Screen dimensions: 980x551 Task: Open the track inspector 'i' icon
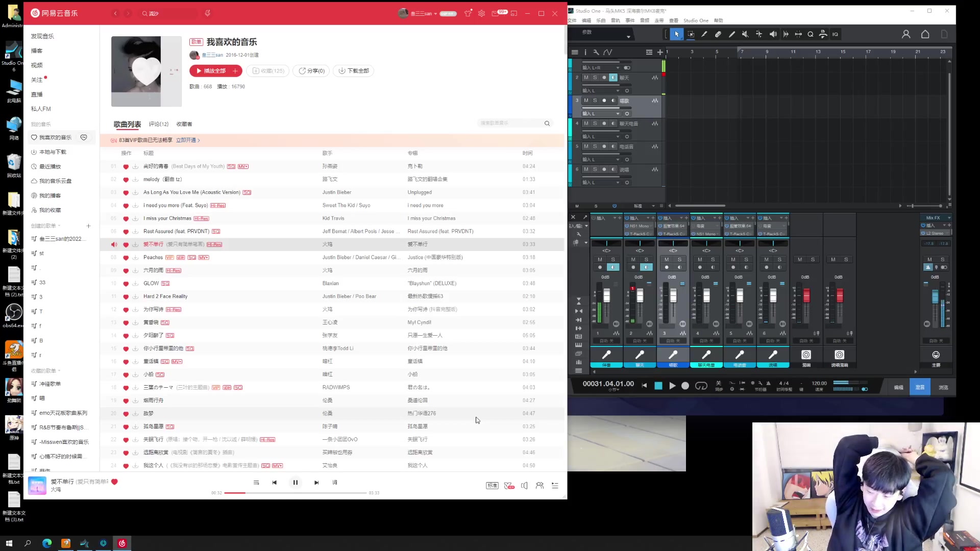click(x=585, y=52)
